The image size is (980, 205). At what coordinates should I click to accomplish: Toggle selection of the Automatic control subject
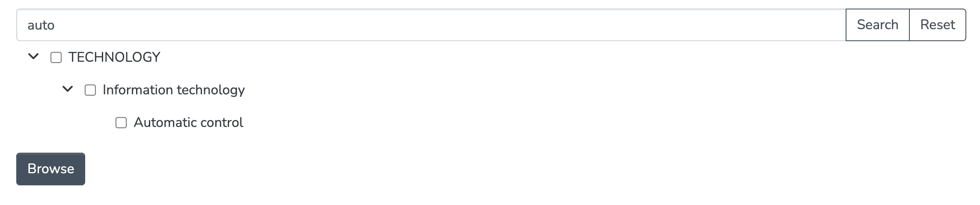coord(121,123)
